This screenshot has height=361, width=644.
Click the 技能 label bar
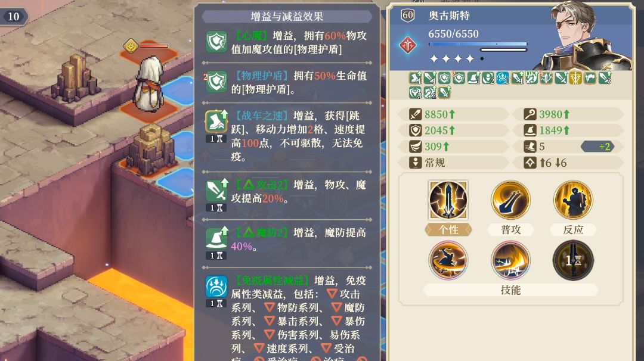[510, 290]
